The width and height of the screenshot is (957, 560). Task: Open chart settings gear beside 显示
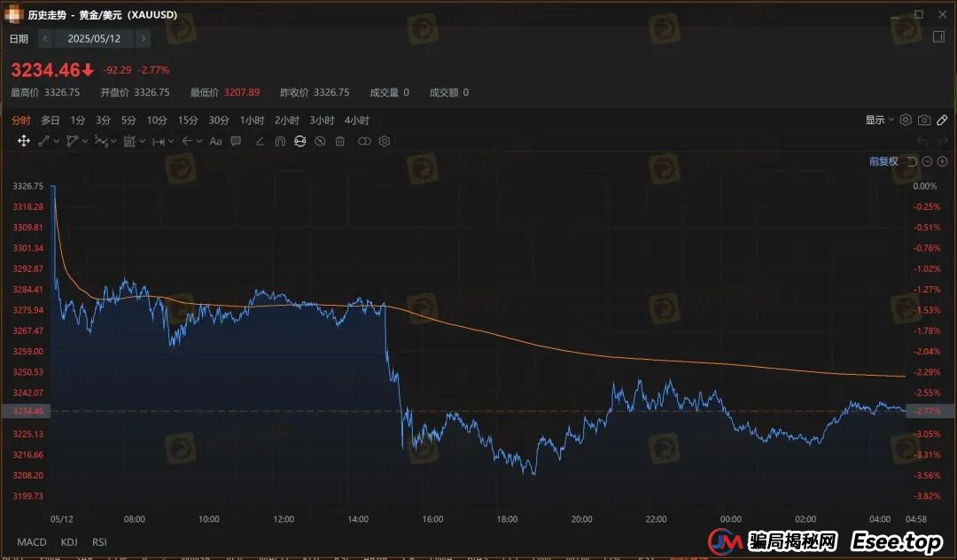tap(906, 121)
